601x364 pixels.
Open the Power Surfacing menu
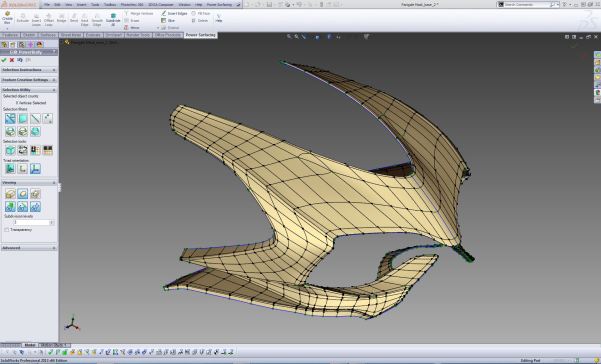(219, 5)
